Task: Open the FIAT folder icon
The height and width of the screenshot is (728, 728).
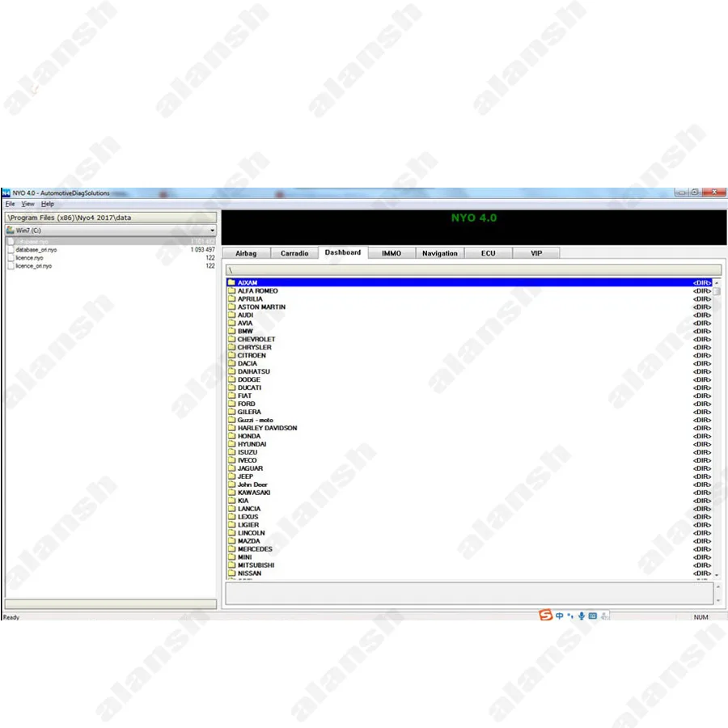Action: 231,396
